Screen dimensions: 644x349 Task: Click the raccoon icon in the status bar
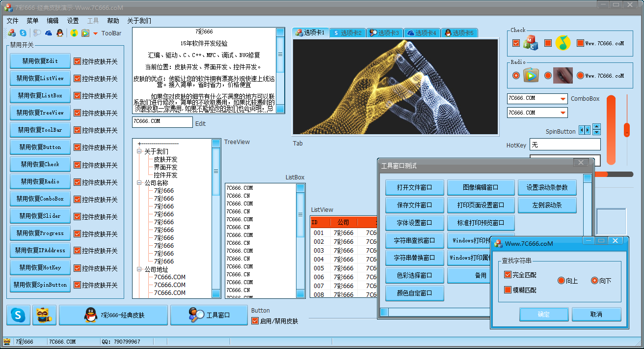[x=7, y=342]
